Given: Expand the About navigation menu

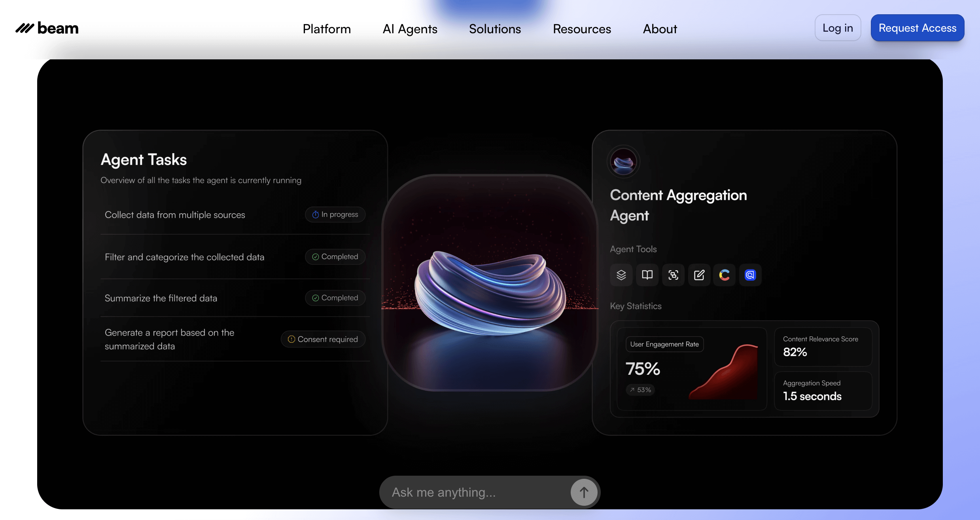Looking at the screenshot, I should click(x=660, y=29).
